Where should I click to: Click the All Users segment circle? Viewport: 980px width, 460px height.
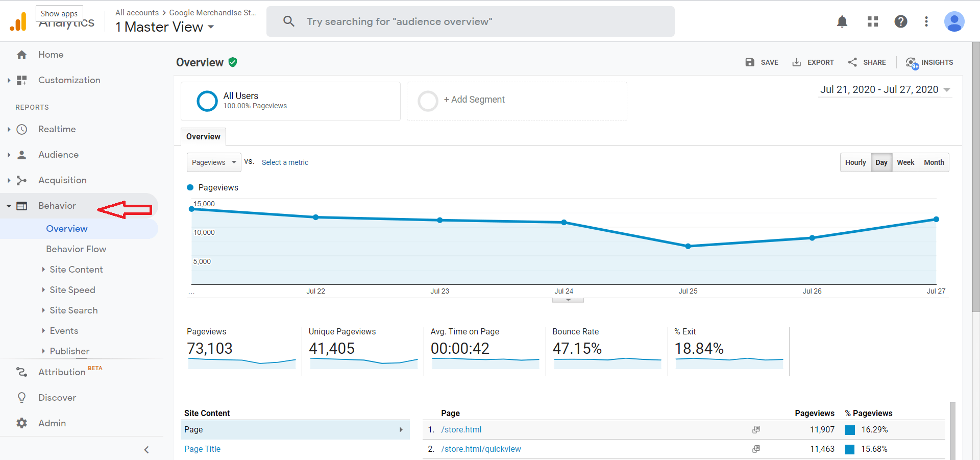point(207,101)
